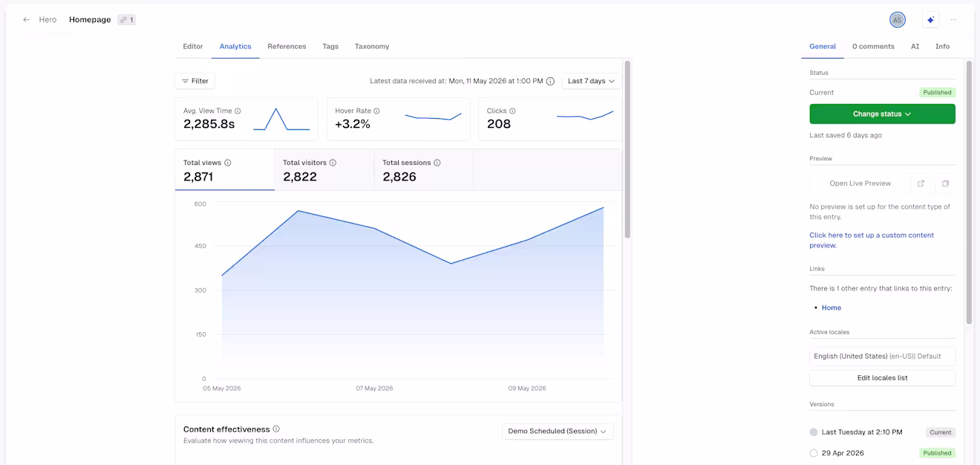980x465 pixels.
Task: Click the +3.2% hover rate value
Action: [353, 124]
